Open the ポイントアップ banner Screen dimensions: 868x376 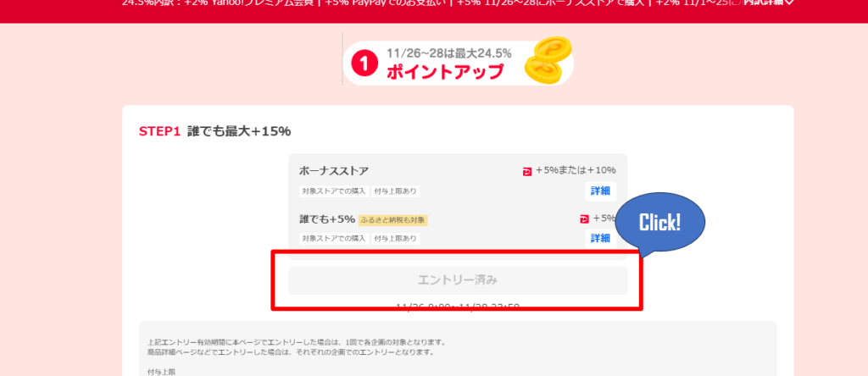click(458, 62)
